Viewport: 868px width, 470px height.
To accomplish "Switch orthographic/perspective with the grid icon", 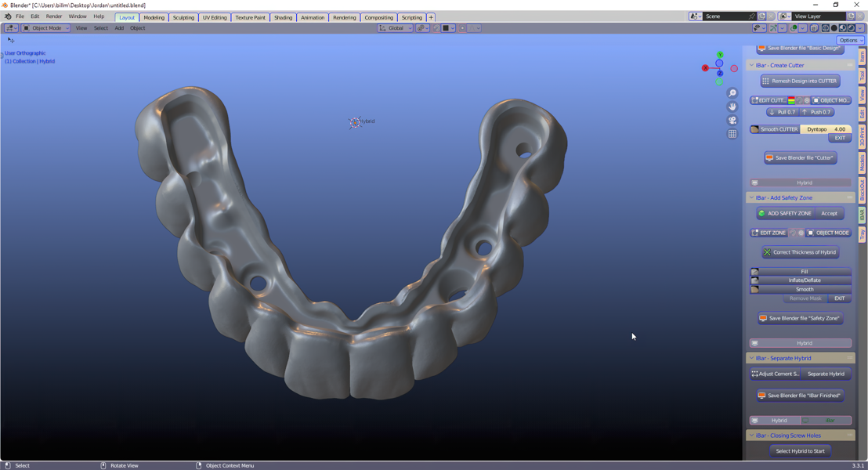I will (732, 134).
